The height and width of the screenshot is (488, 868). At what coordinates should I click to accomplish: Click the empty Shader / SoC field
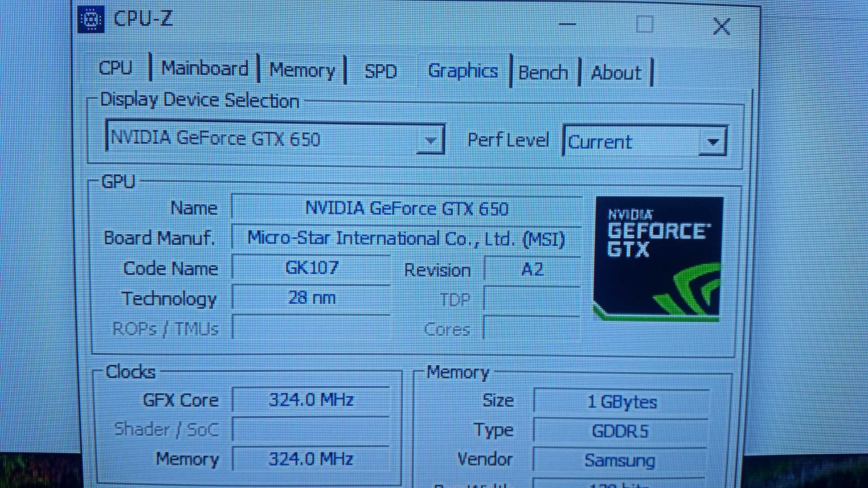pyautogui.click(x=311, y=429)
